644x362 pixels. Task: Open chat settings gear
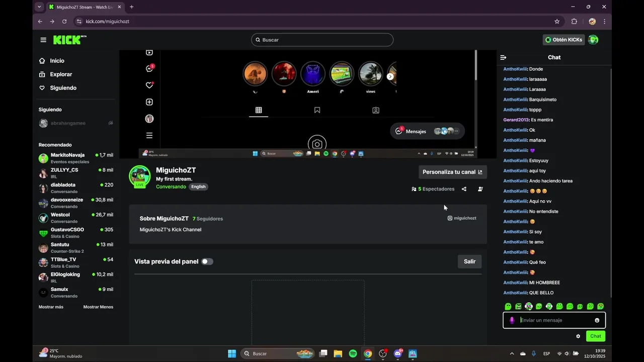(578, 336)
